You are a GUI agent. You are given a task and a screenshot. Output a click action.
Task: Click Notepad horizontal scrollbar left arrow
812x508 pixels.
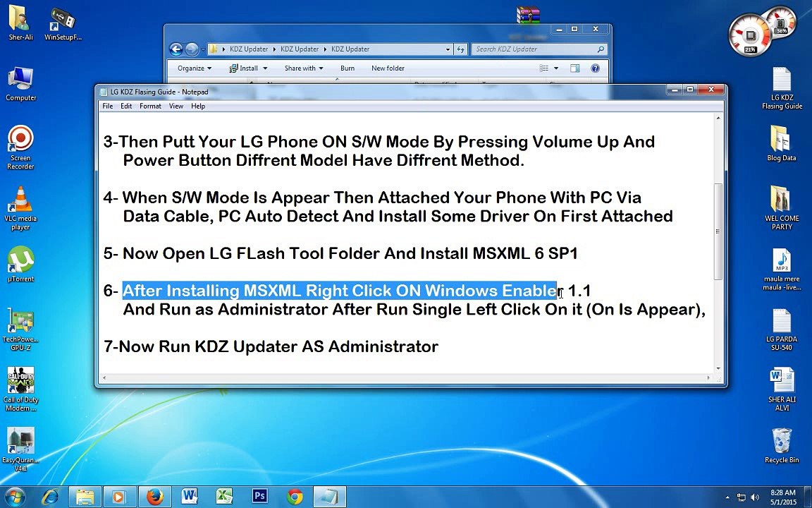point(104,378)
